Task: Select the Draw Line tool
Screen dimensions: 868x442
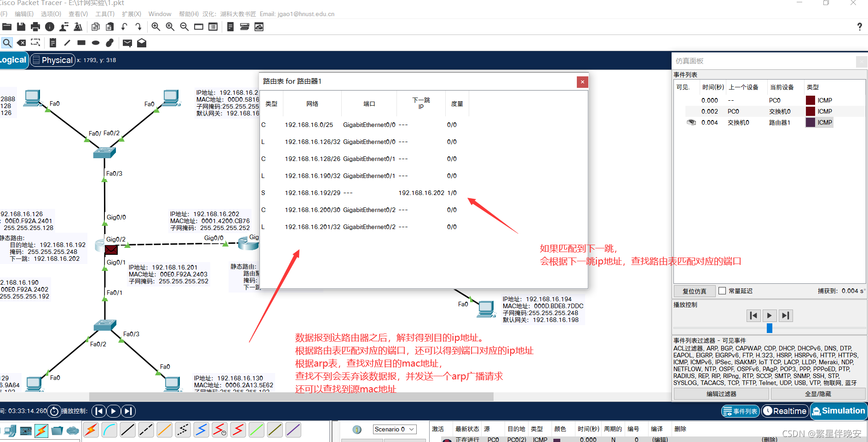Action: point(67,43)
